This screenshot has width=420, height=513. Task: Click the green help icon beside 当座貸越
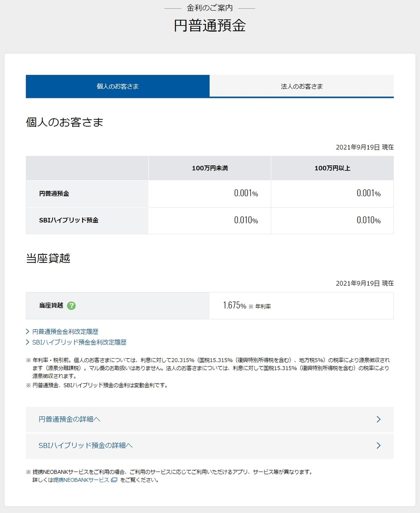[71, 306]
